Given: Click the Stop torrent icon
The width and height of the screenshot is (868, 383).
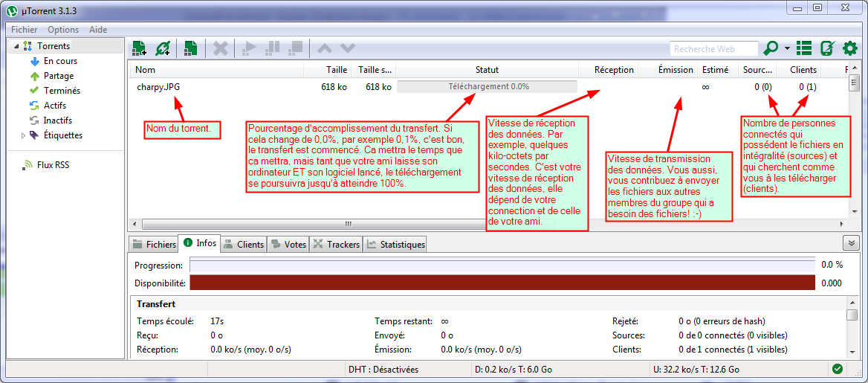Looking at the screenshot, I should 296,48.
